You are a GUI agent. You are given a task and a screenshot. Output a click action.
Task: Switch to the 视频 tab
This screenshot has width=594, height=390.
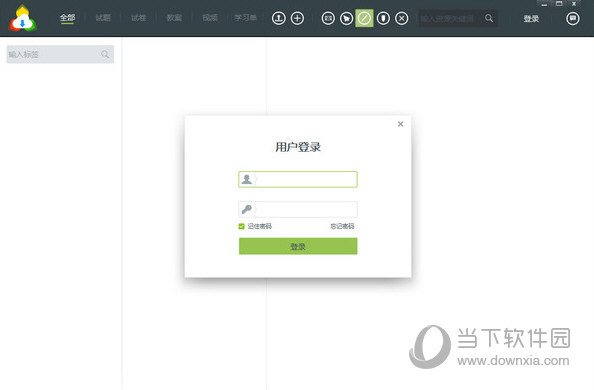coord(210,18)
